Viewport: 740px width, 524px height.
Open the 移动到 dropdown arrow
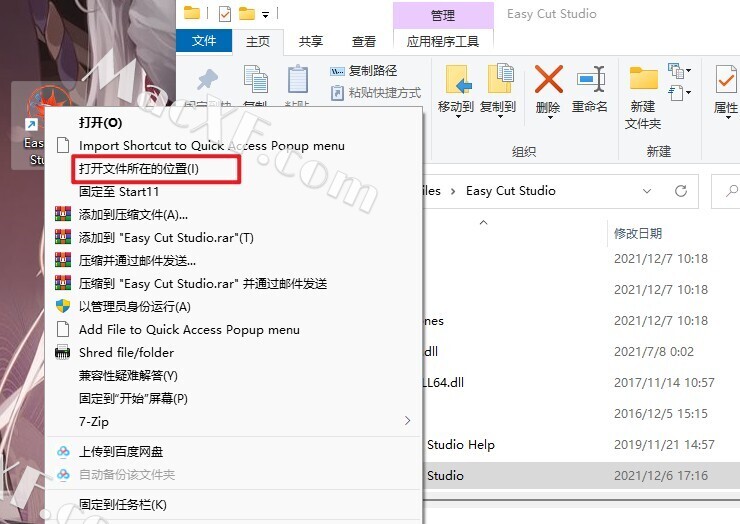point(458,117)
